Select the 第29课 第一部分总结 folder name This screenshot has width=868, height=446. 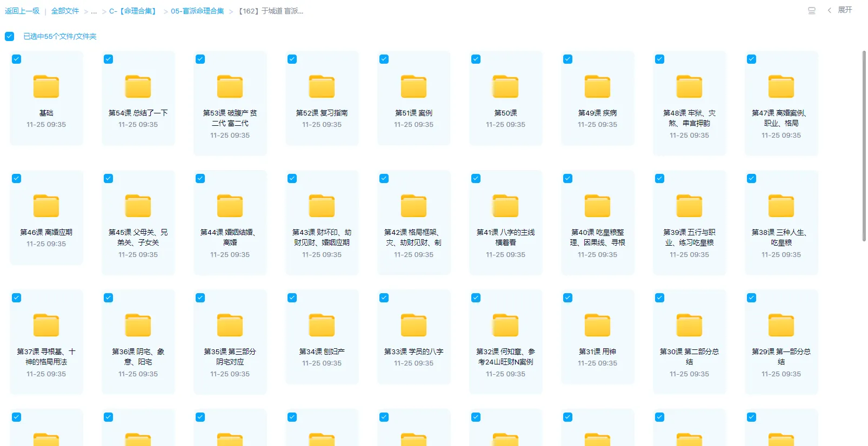click(781, 356)
